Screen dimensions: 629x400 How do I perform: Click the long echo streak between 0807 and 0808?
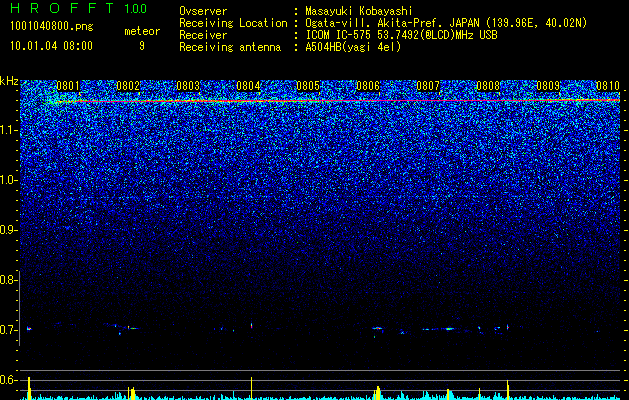[x=448, y=329]
